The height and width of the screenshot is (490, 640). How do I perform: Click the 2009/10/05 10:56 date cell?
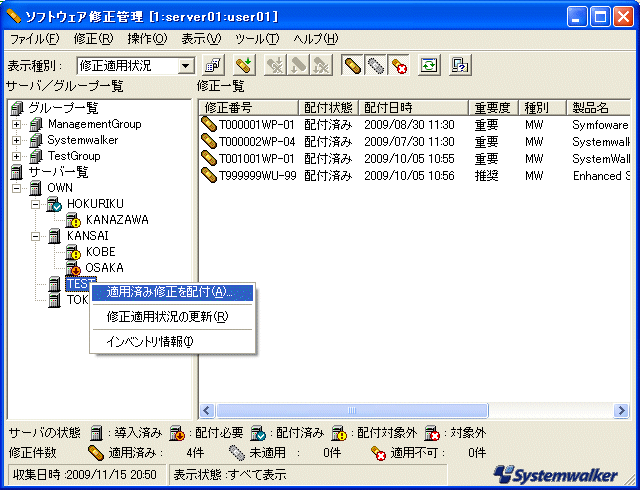point(409,176)
